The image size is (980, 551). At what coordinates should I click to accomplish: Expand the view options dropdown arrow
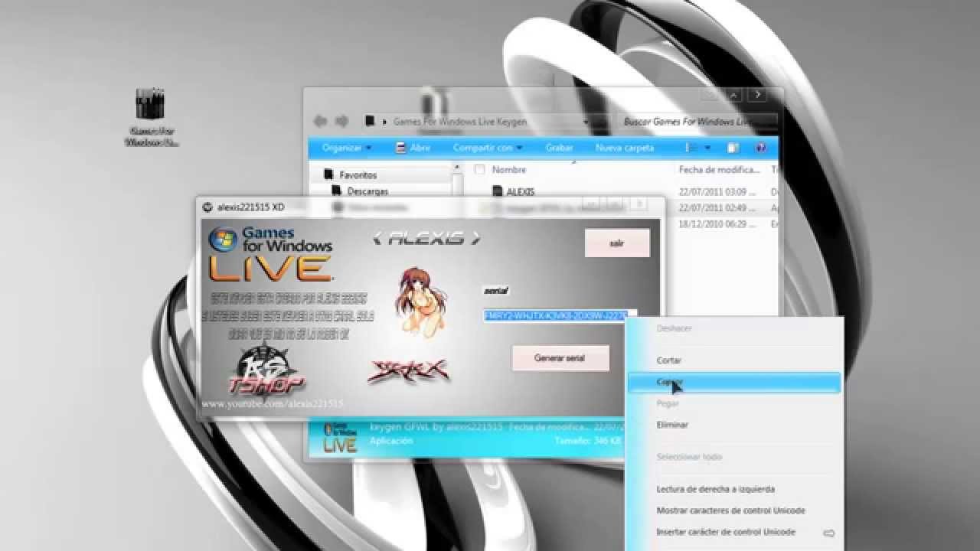(x=707, y=148)
